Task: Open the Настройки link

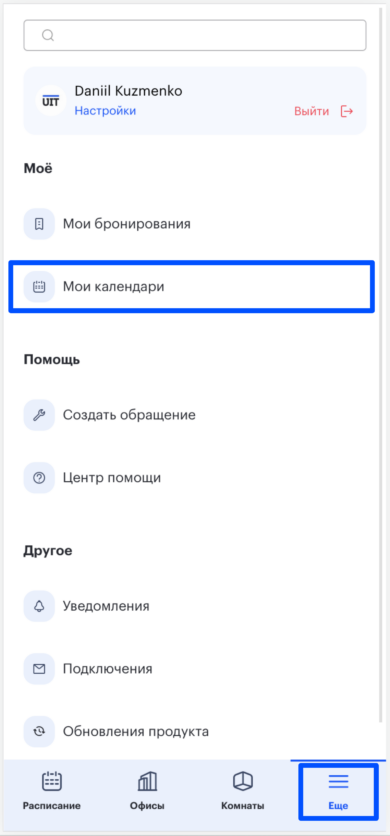Action: point(105,111)
